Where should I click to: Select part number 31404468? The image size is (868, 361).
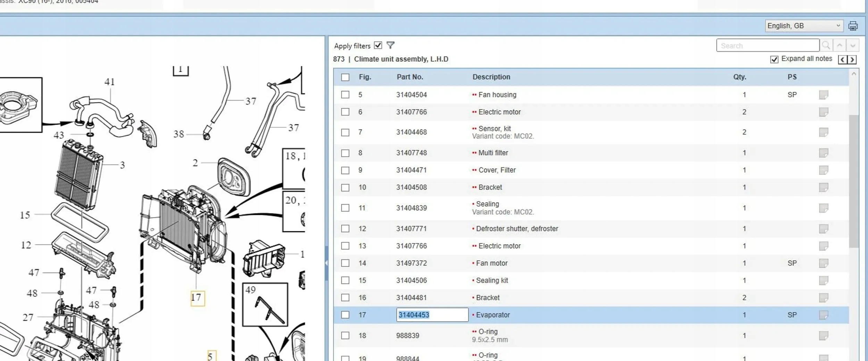(411, 132)
